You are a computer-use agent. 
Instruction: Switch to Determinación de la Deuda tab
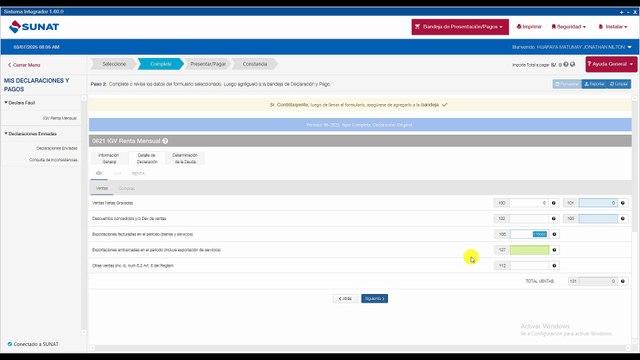tap(185, 158)
